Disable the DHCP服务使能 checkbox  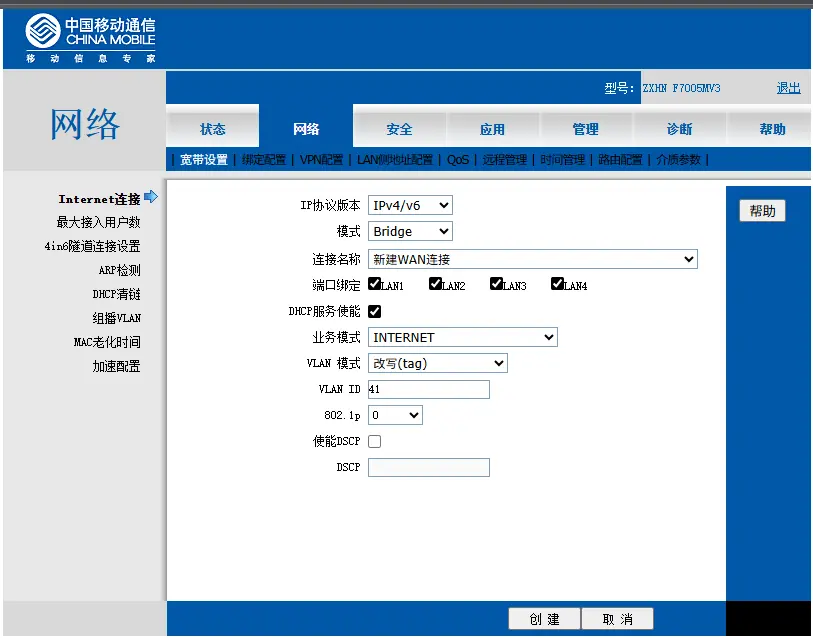point(375,312)
